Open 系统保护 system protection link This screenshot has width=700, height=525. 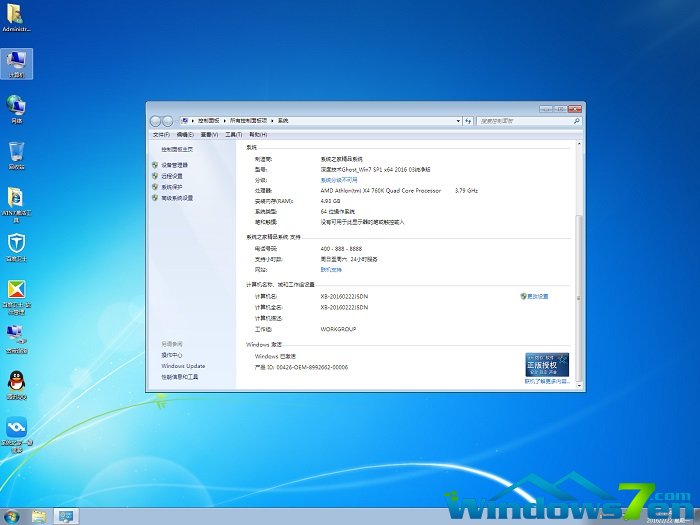coord(172,187)
